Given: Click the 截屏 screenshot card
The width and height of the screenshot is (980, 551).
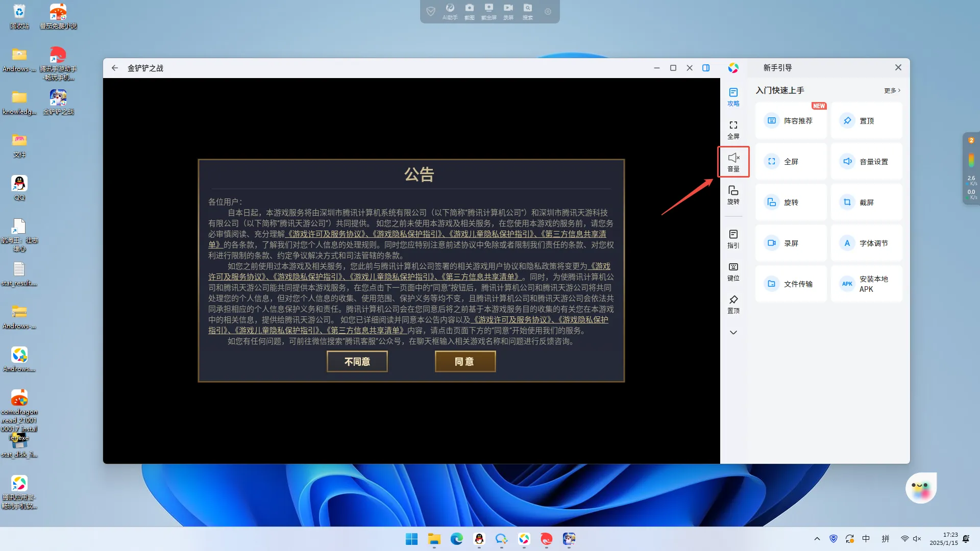Looking at the screenshot, I should point(866,203).
